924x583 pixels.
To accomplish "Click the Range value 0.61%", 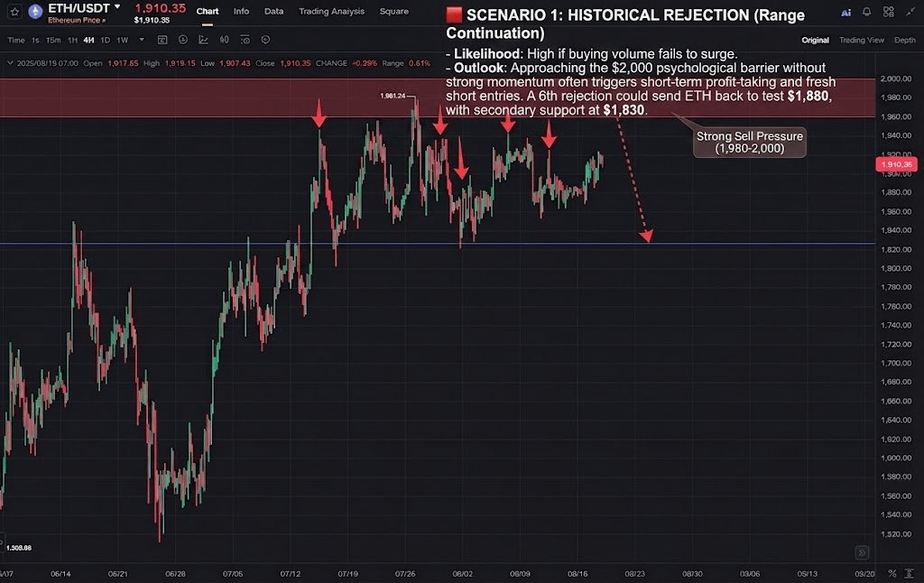I will pos(420,63).
